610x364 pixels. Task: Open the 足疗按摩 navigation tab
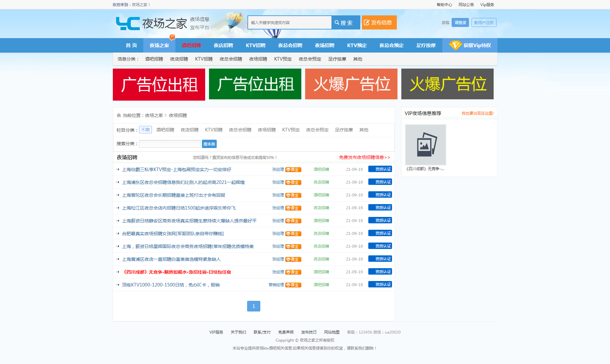pyautogui.click(x=426, y=45)
